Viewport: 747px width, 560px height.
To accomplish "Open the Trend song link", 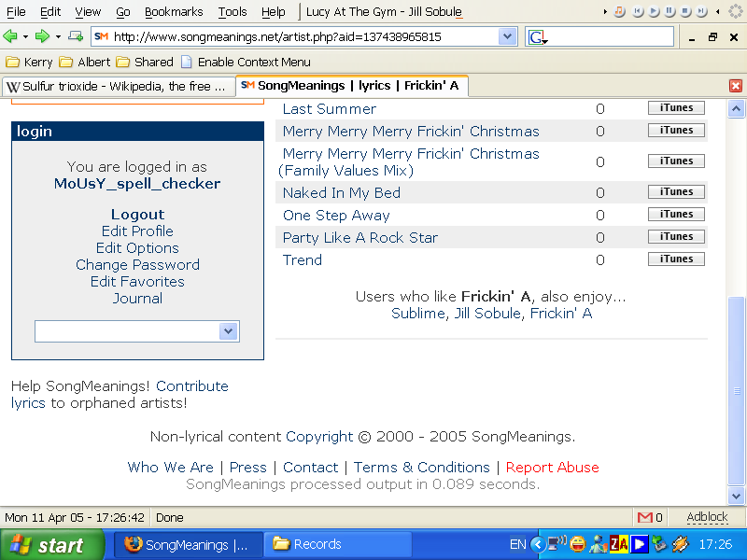I will (302, 260).
